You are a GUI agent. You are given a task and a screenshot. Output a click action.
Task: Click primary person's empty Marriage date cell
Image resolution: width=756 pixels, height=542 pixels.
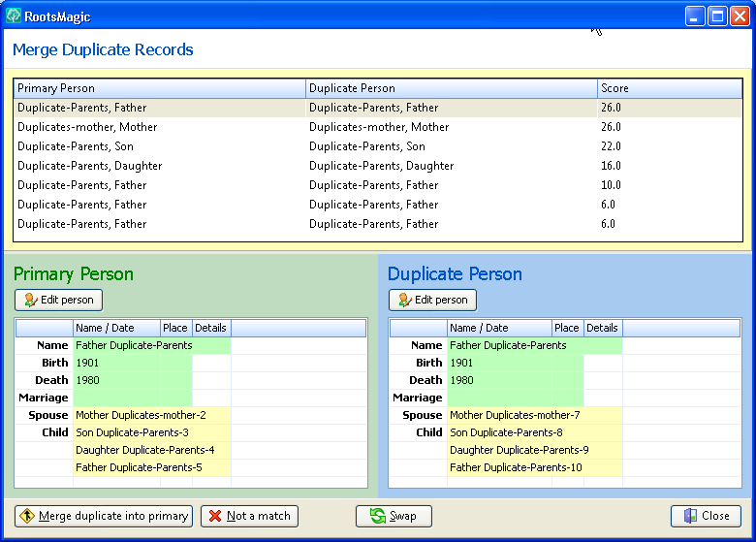(x=116, y=398)
